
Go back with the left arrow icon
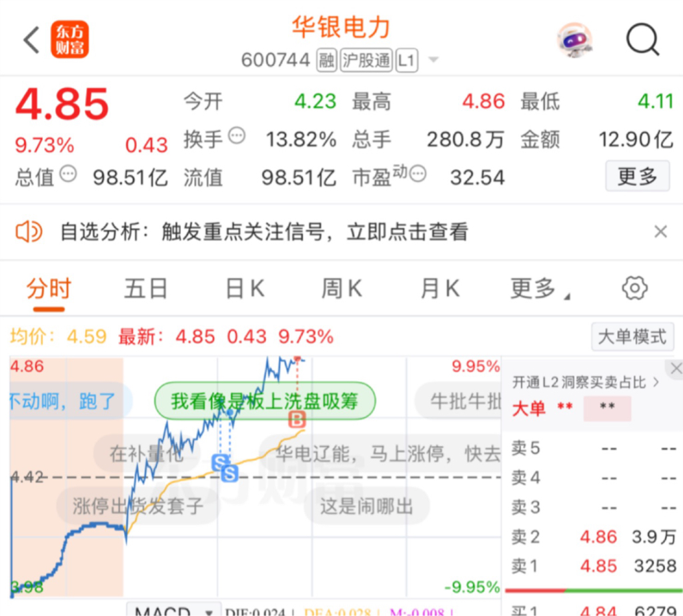(31, 39)
